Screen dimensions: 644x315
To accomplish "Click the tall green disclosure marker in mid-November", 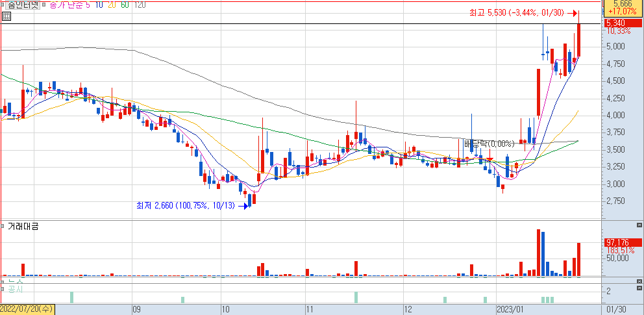I will (x=356, y=297).
